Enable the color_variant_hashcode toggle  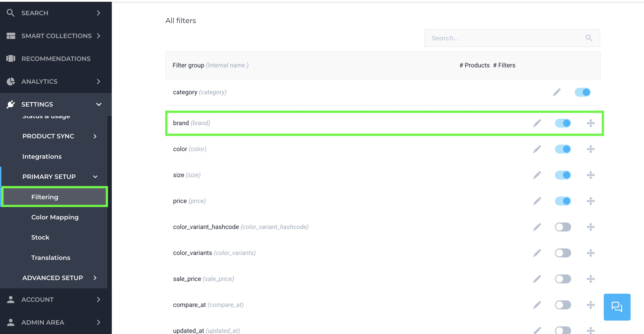pyautogui.click(x=563, y=227)
